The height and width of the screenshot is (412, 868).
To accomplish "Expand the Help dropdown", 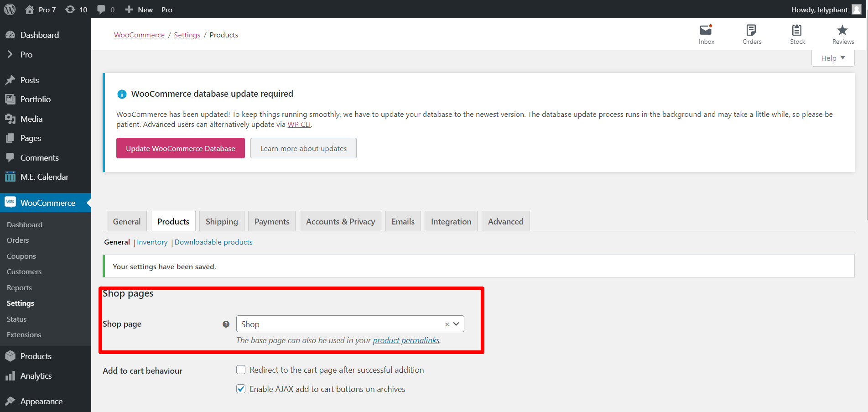I will 833,58.
